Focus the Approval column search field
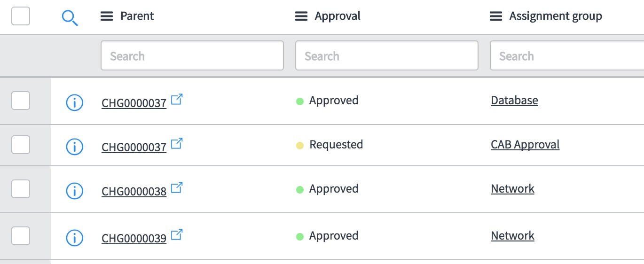The width and height of the screenshot is (644, 264). pyautogui.click(x=387, y=56)
